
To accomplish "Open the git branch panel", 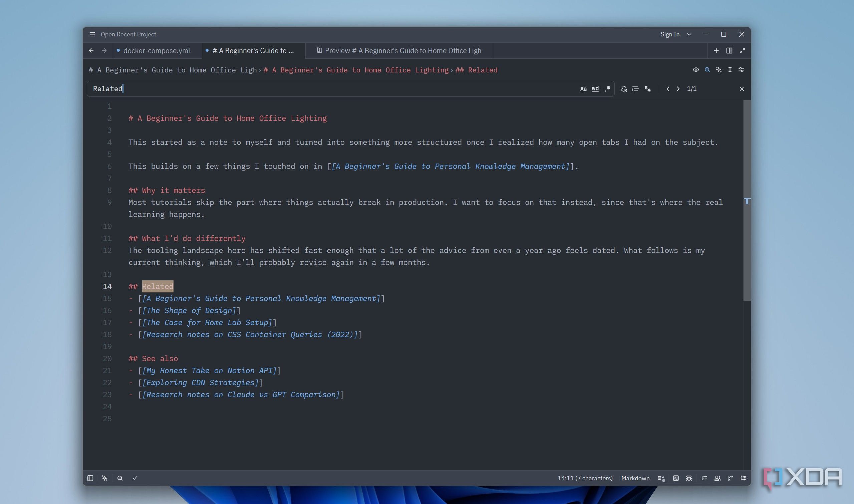I will pos(731,478).
